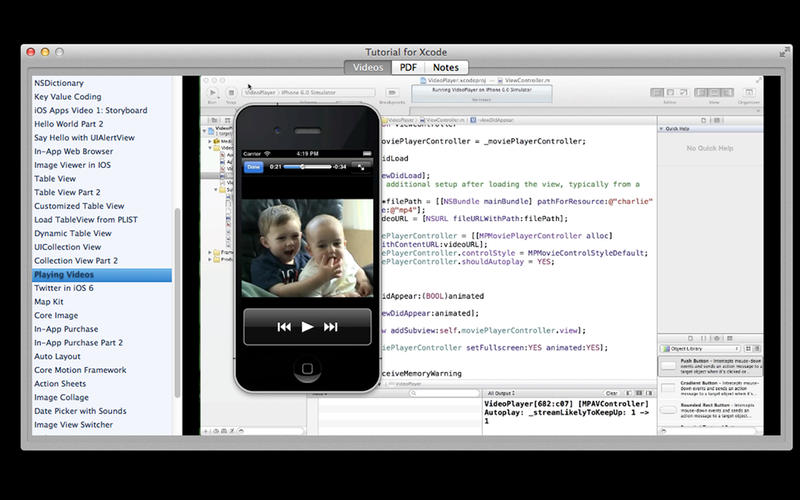Click the Breakpoints toolbar icon
Viewport: 800px width, 500px height.
392,93
